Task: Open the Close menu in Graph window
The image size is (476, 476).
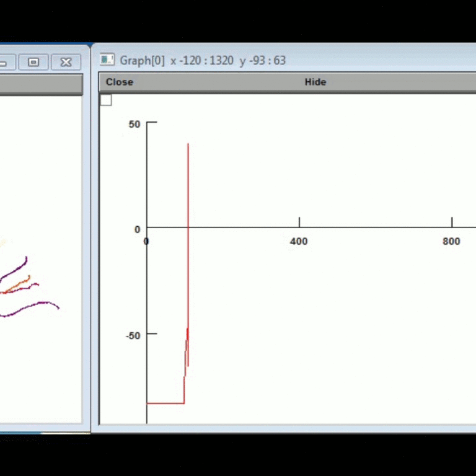Action: point(119,82)
